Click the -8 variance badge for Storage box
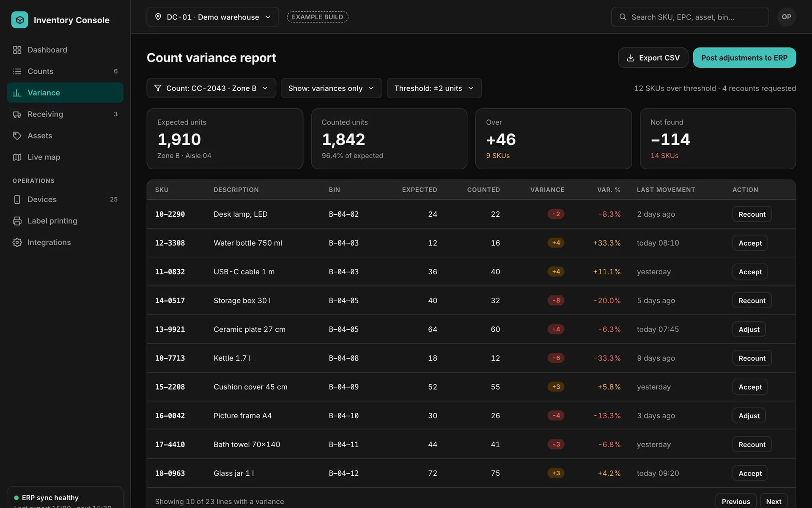This screenshot has height=508, width=812. coord(556,301)
